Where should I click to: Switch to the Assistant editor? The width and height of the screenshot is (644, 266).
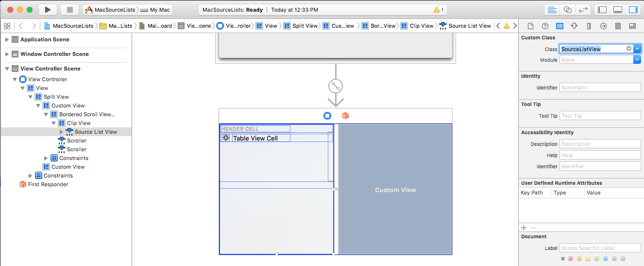(x=567, y=10)
